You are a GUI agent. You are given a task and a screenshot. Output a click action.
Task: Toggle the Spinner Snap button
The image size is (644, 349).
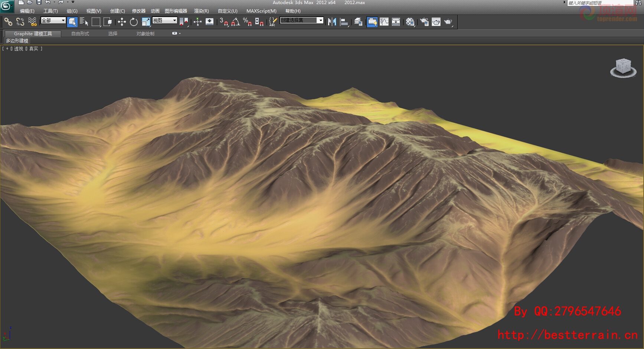(x=259, y=22)
